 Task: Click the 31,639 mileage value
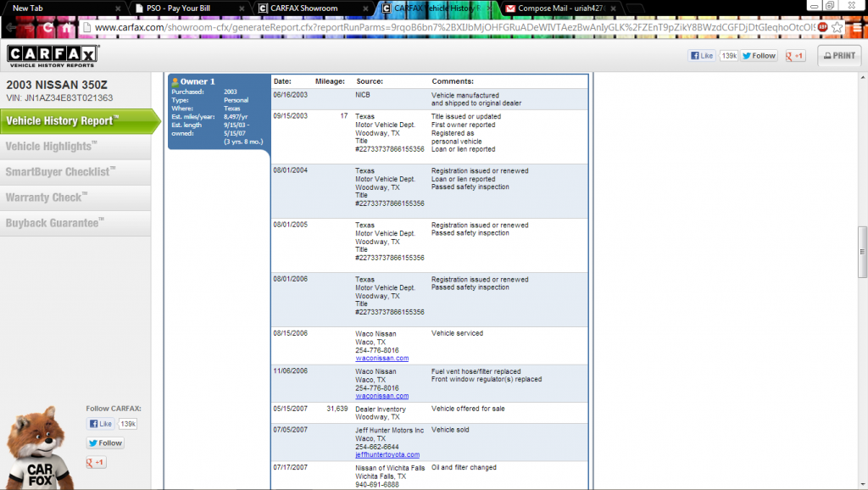pos(337,409)
